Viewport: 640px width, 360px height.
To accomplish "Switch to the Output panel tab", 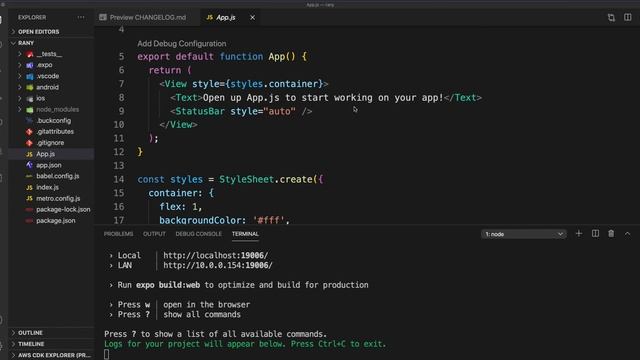I will pyautogui.click(x=154, y=234).
